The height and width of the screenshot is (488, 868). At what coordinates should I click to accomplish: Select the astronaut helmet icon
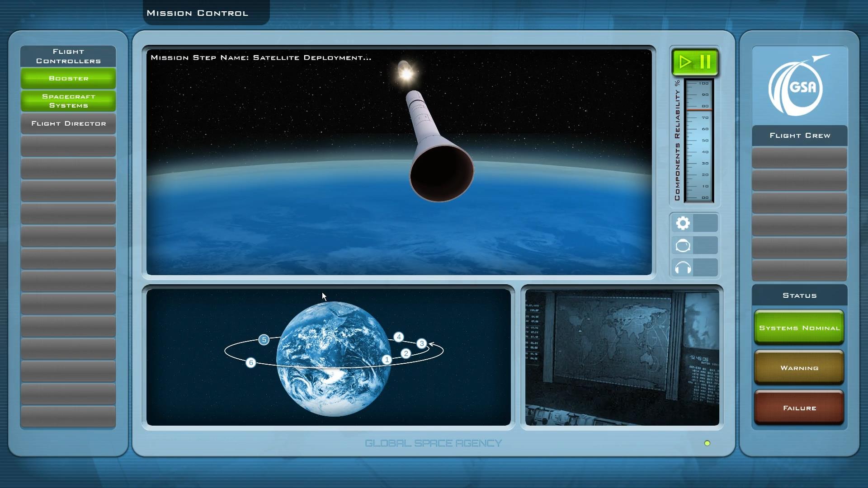tap(683, 245)
